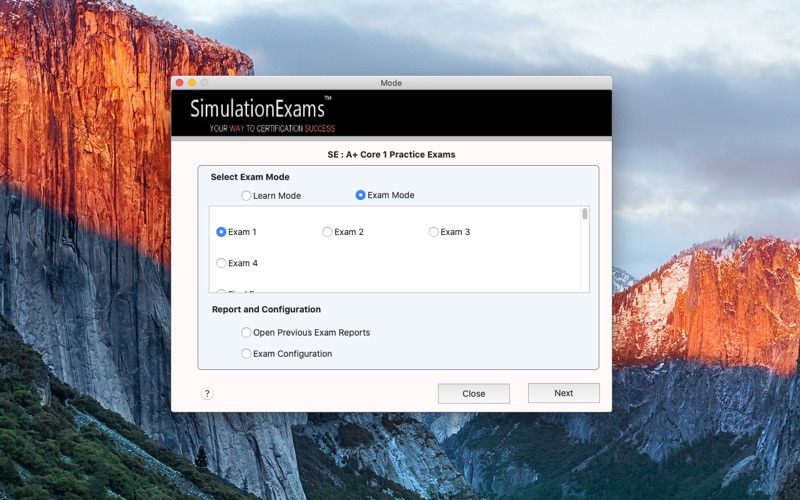The image size is (800, 500).
Task: Close the Mode window with red button
Action: click(180, 83)
